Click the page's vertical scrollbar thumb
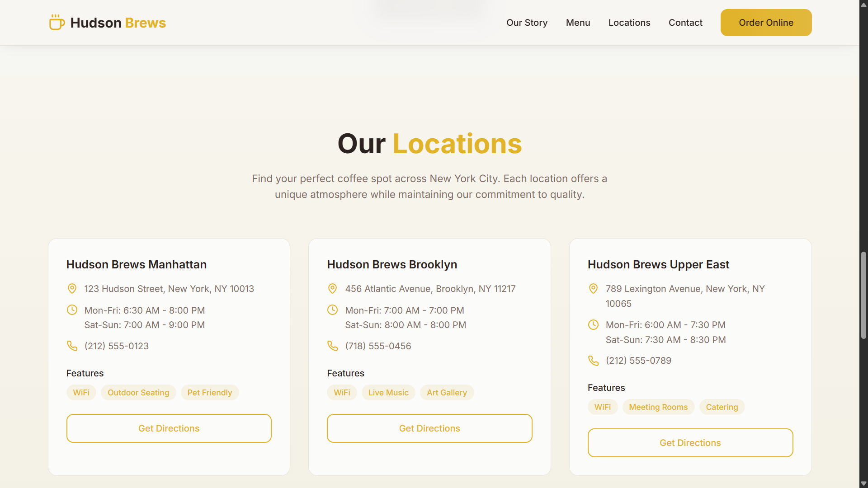Viewport: 868px width, 488px height. pyautogui.click(x=863, y=295)
